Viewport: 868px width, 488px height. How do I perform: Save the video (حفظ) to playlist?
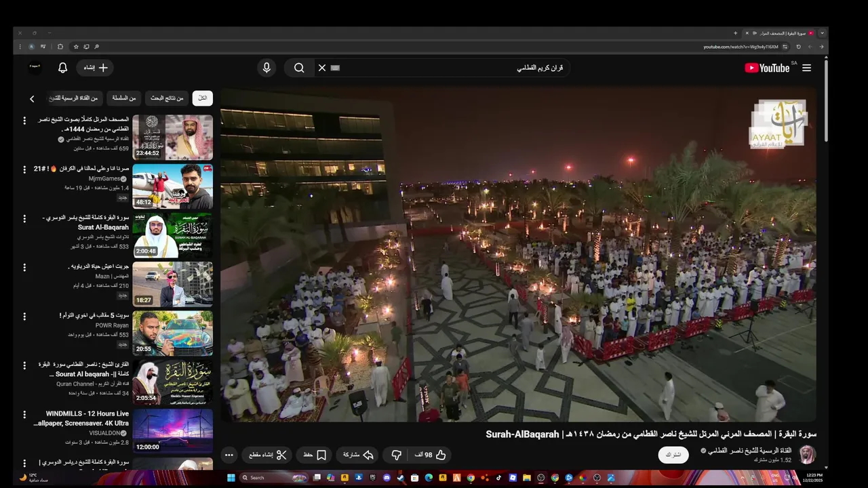[315, 455]
